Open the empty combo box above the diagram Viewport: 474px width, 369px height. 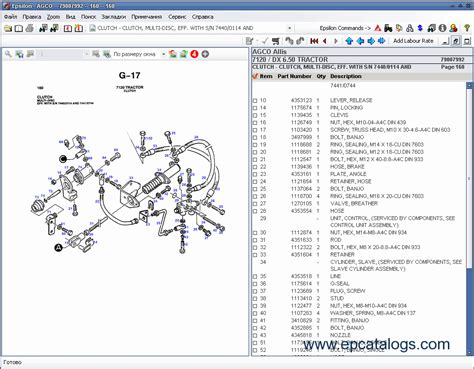(x=63, y=54)
